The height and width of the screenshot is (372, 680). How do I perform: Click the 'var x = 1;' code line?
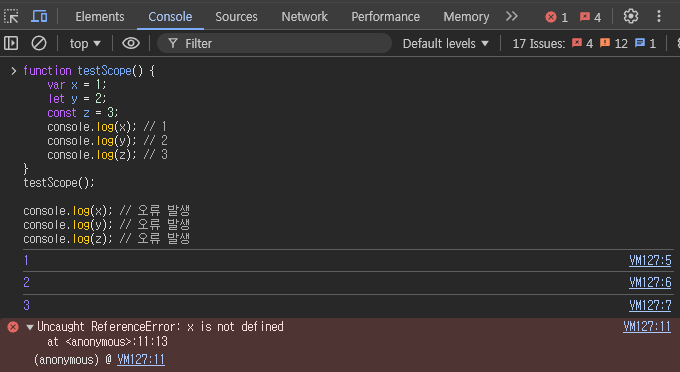point(76,85)
